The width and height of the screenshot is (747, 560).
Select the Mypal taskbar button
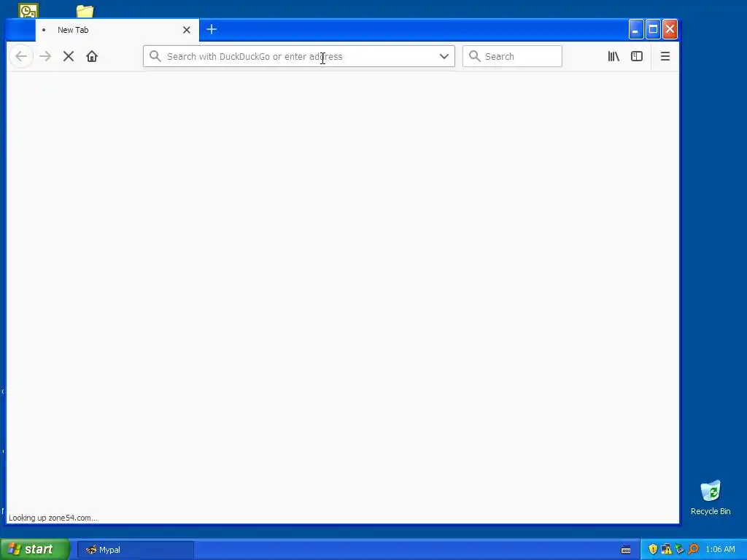(x=136, y=550)
